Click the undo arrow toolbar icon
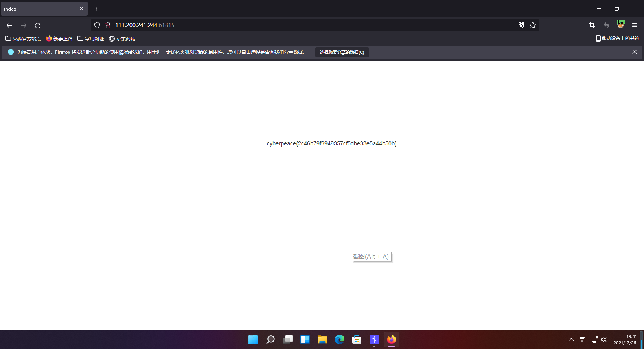This screenshot has height=349, width=644. [x=606, y=25]
